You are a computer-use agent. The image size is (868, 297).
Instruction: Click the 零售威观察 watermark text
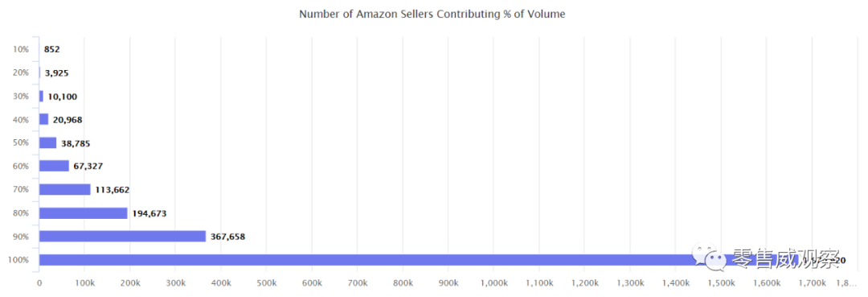click(786, 258)
